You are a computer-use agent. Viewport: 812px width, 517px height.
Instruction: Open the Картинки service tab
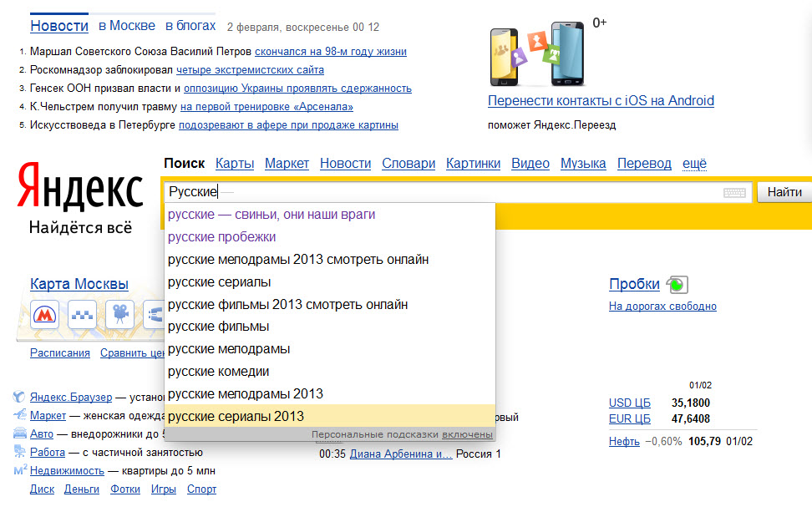[474, 164]
